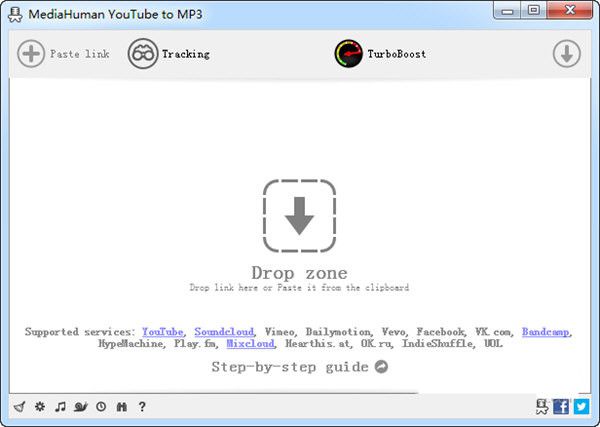Open the Mixcloud supported service link
The height and width of the screenshot is (427, 600).
click(x=250, y=343)
